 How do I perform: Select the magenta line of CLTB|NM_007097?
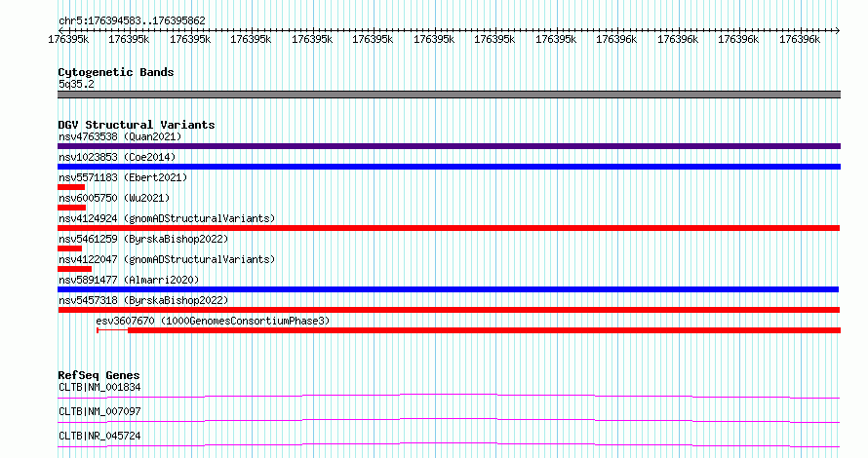[x=449, y=419]
